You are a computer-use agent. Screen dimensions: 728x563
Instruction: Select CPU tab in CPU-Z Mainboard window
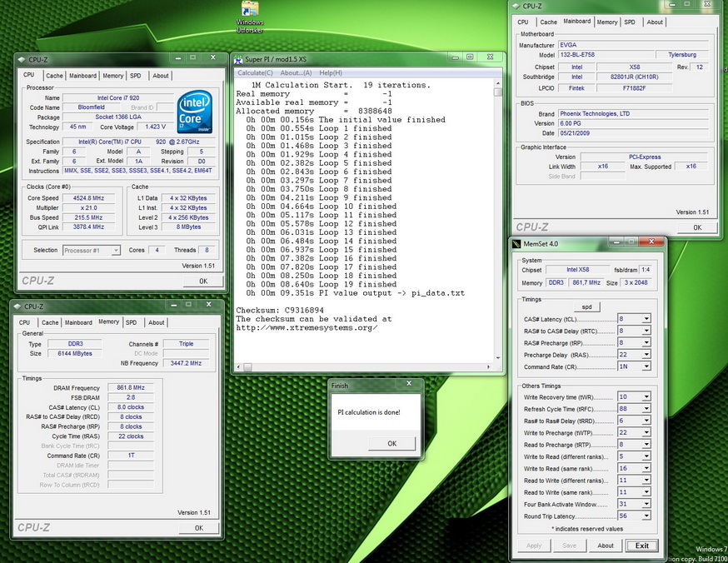[x=523, y=22]
